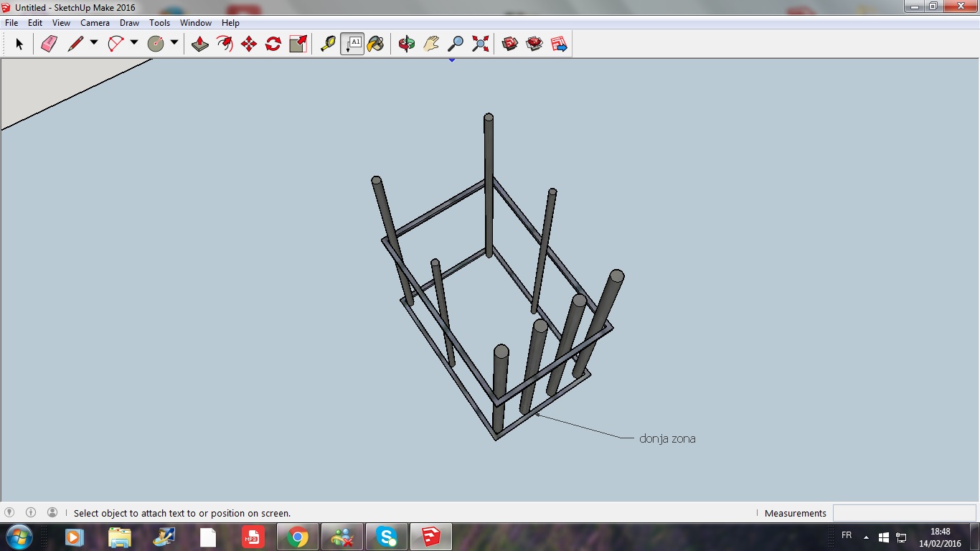Select the Eraser tool
The image size is (980, 551).
click(49, 44)
